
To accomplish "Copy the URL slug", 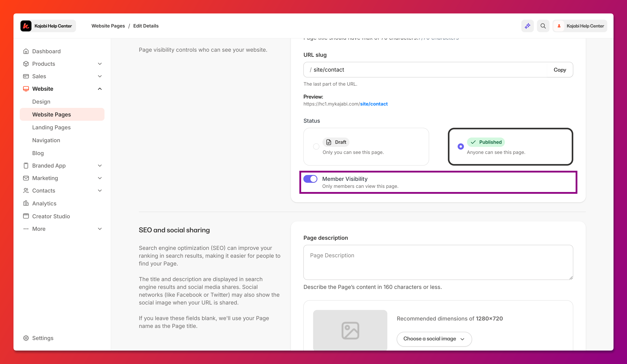I will (560, 70).
